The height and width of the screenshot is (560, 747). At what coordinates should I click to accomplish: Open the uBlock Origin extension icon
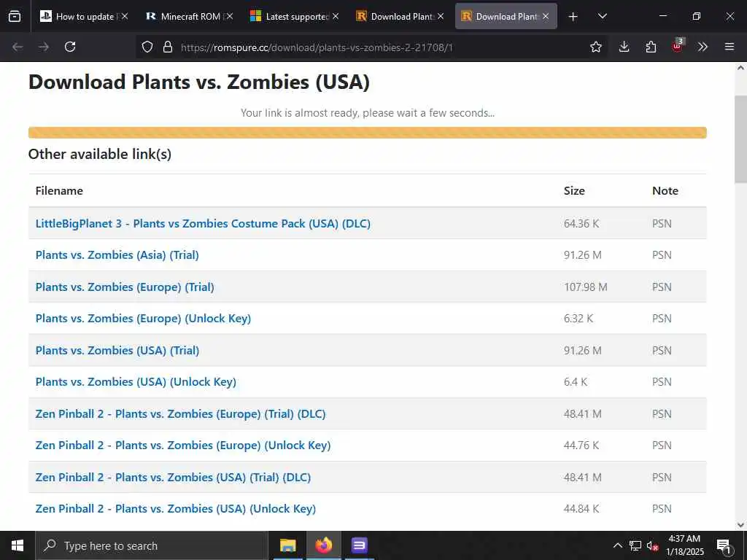(x=678, y=46)
